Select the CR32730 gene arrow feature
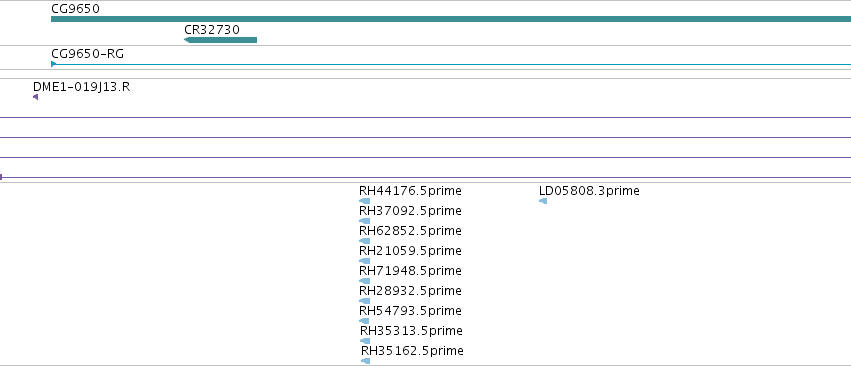Viewport: 851px width, 366px height. coord(220,40)
